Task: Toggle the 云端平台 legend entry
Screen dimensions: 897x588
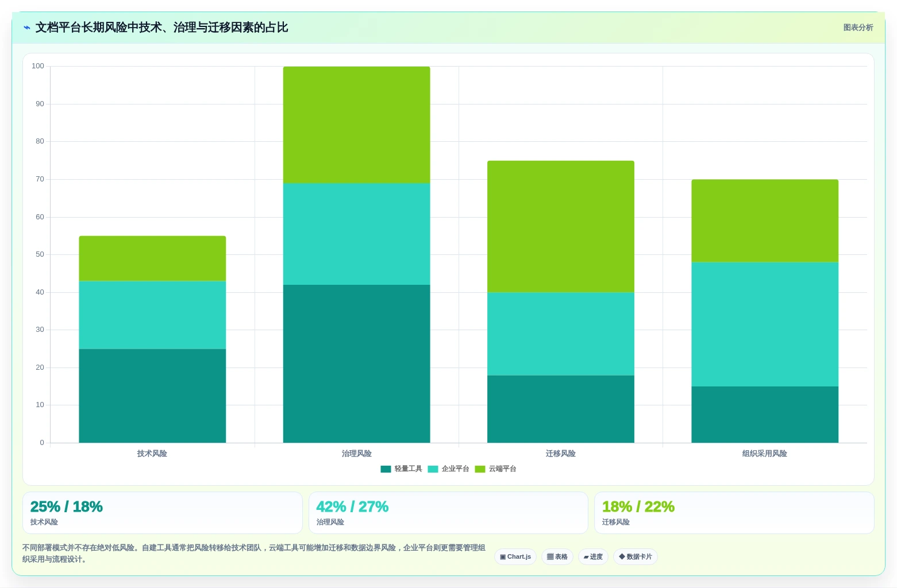Action: point(495,469)
